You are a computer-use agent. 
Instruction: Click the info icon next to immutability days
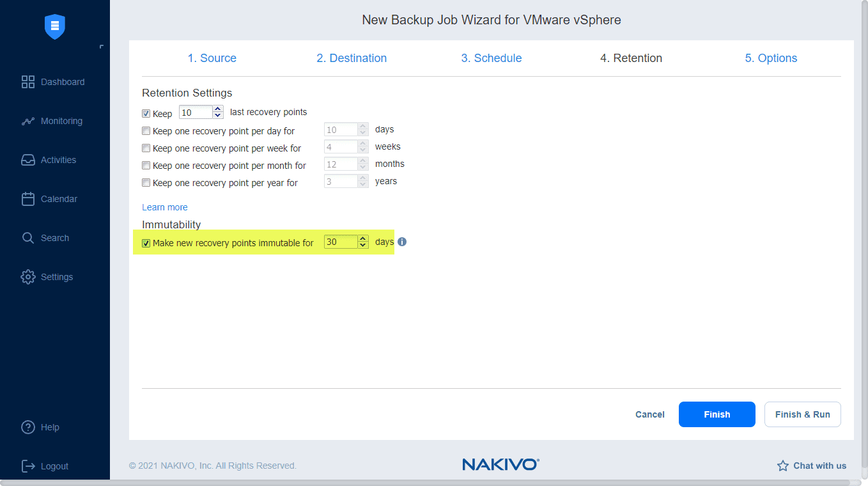point(401,242)
